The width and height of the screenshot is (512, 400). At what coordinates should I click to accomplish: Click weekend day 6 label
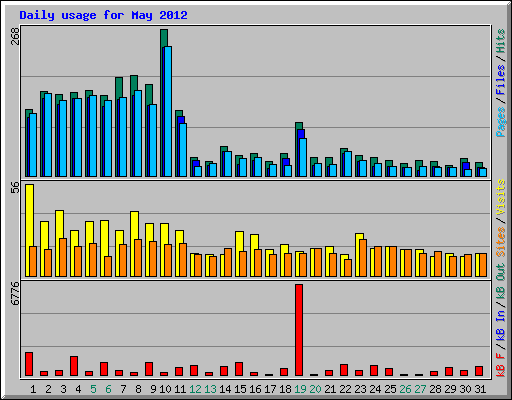pos(108,389)
